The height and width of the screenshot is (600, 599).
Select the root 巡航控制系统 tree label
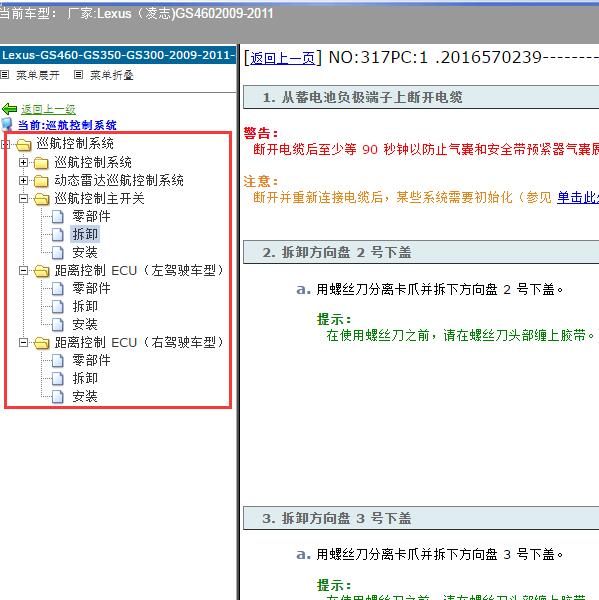[75, 143]
